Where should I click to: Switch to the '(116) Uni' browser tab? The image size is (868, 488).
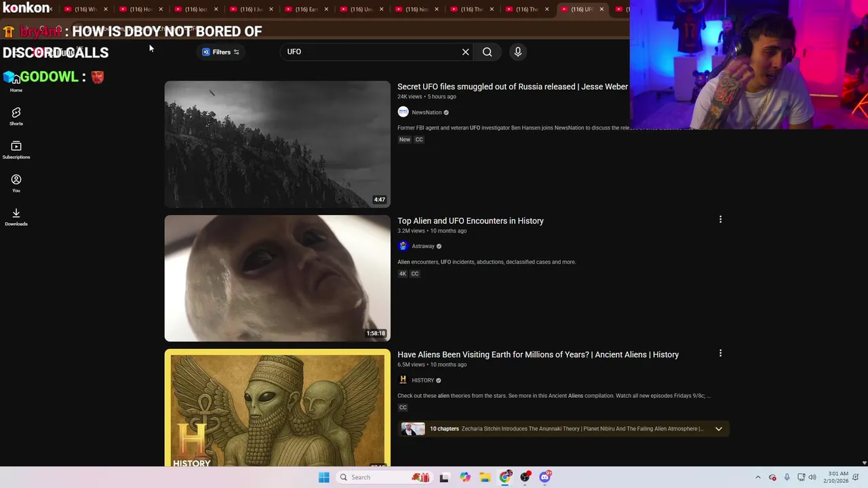point(362,9)
